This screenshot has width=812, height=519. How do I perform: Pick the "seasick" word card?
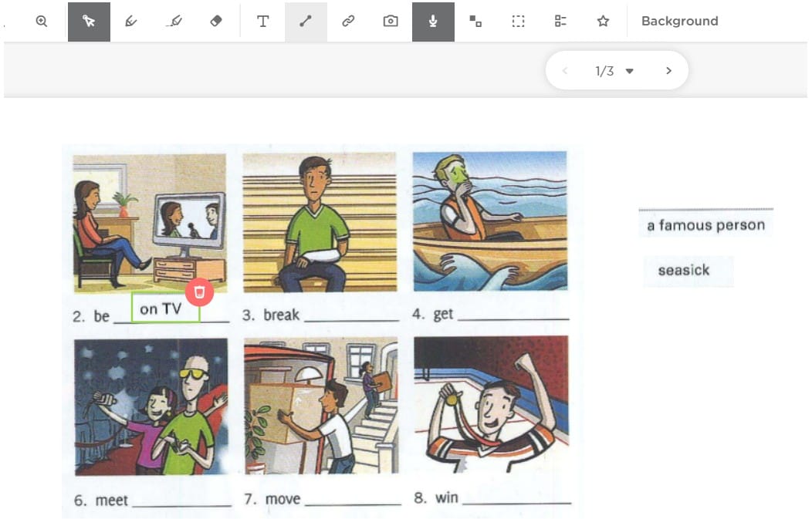click(689, 271)
